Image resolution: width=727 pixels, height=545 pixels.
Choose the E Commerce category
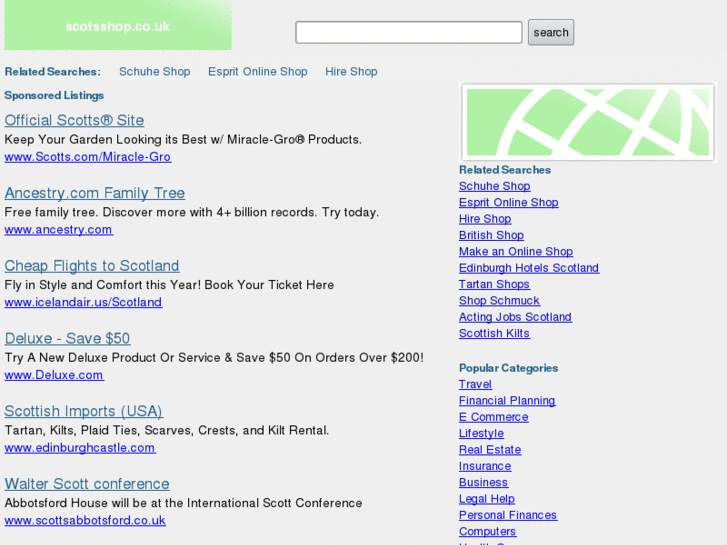click(x=494, y=417)
